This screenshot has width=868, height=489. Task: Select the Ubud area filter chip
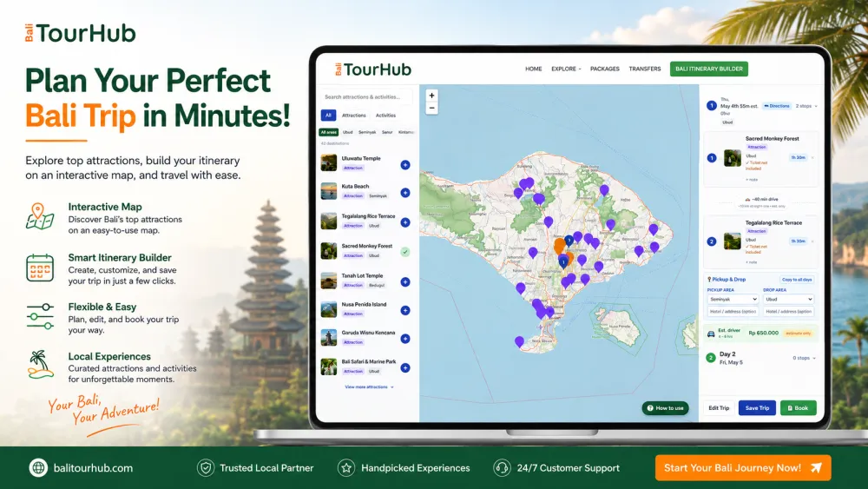(x=348, y=132)
